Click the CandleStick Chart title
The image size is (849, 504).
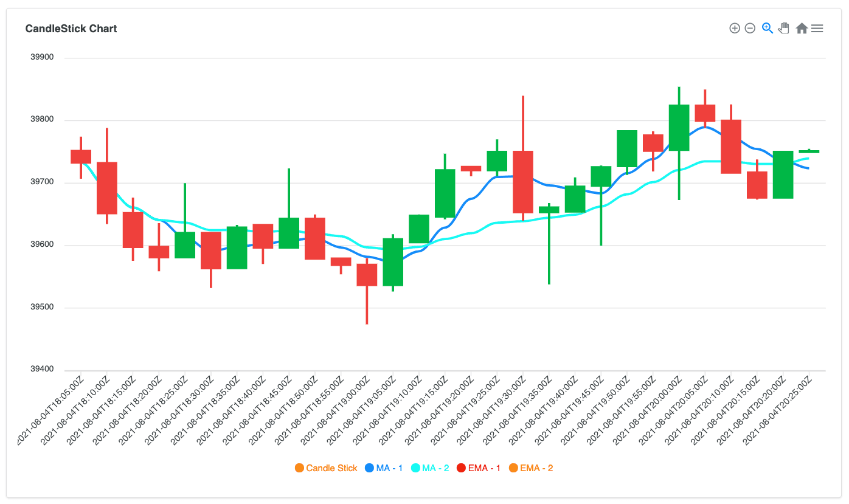click(71, 29)
